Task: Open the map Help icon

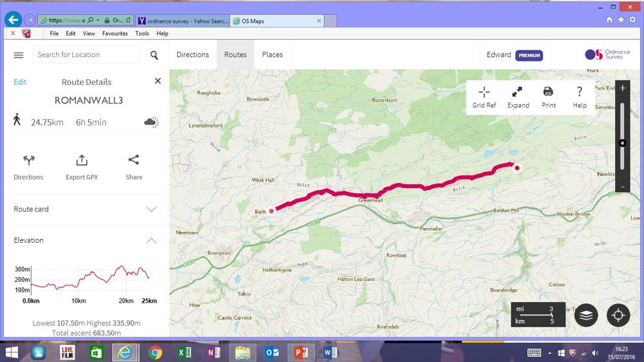Action: 580,97
